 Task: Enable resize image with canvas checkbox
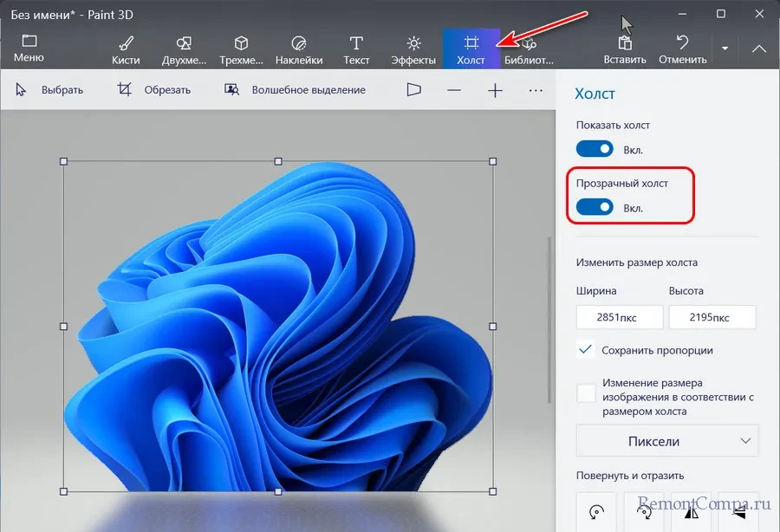point(586,393)
